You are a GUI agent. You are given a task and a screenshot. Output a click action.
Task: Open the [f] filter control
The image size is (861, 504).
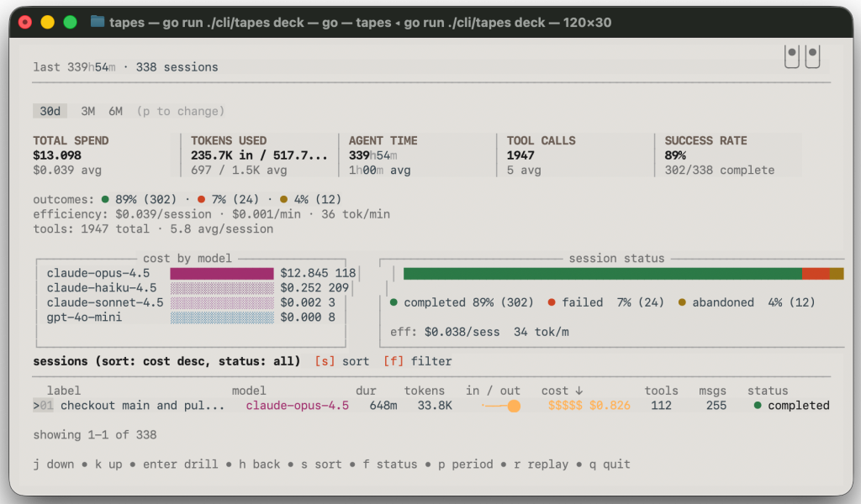[417, 361]
